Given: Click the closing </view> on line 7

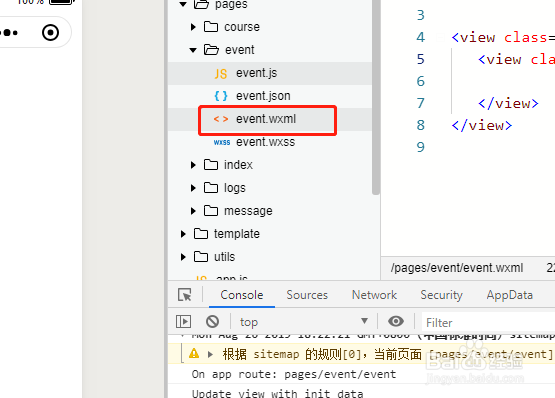Looking at the screenshot, I should click(x=508, y=103).
